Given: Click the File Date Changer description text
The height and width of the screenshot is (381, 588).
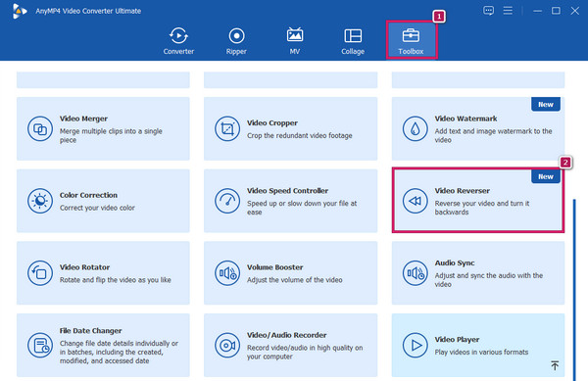Looking at the screenshot, I should tap(119, 353).
